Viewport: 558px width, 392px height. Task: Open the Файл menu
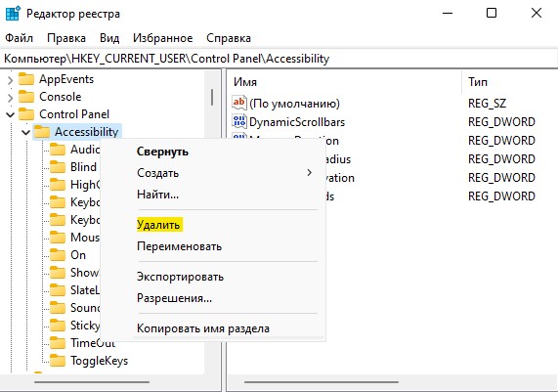[x=20, y=38]
